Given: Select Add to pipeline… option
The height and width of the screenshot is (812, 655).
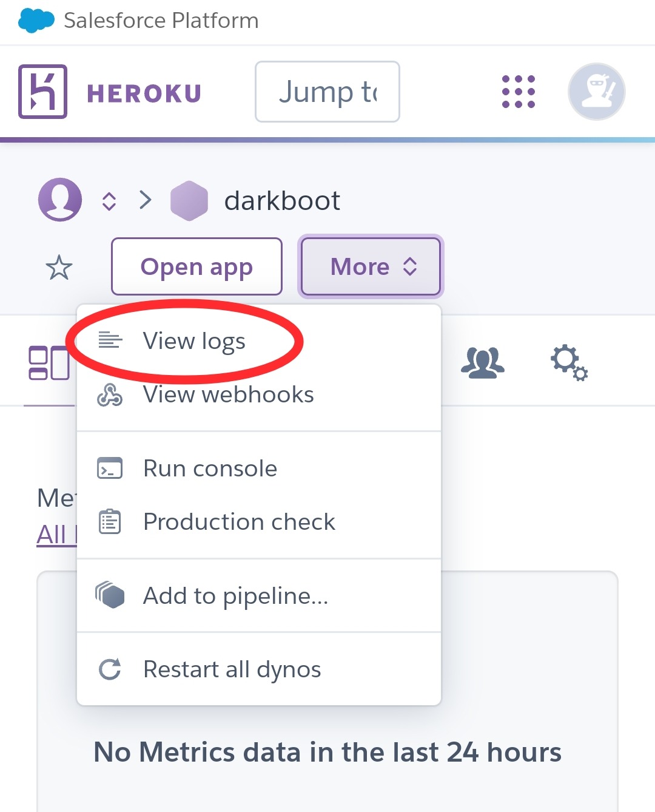Looking at the screenshot, I should (x=259, y=596).
